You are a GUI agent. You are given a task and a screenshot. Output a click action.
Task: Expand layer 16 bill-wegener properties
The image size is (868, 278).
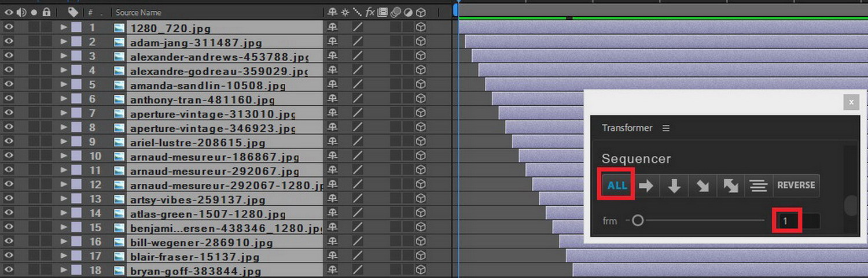click(64, 242)
